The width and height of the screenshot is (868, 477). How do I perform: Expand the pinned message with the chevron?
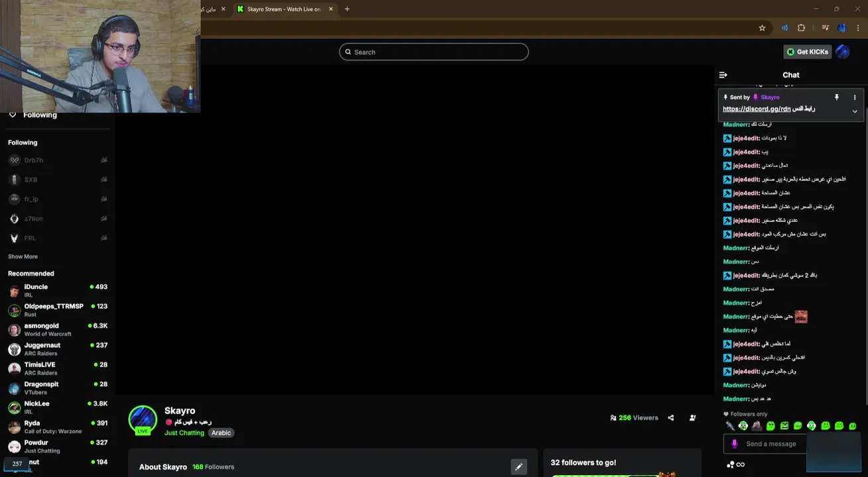(x=855, y=111)
